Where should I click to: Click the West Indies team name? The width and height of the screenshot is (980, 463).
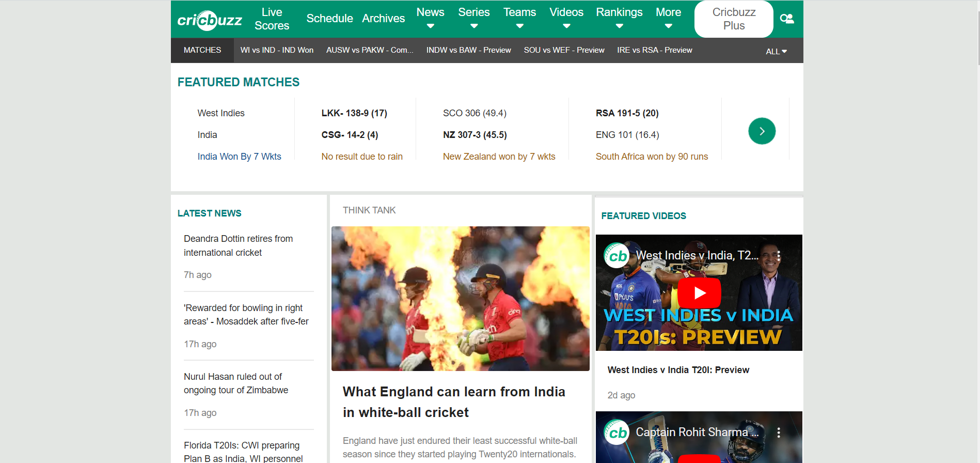coord(221,113)
